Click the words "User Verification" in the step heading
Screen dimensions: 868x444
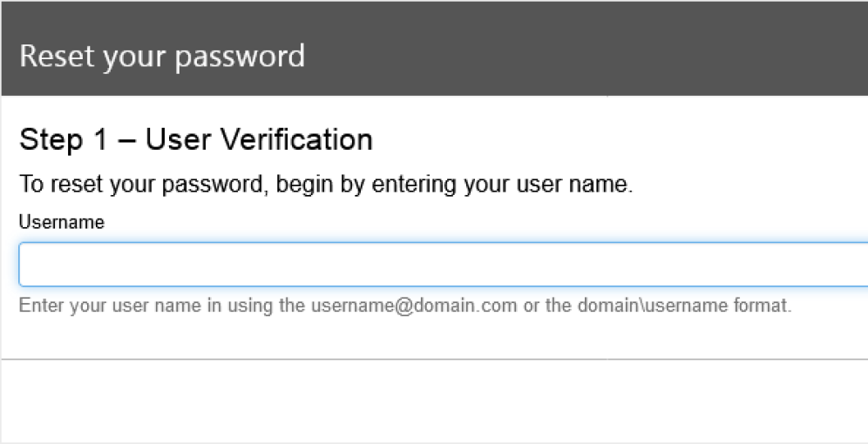259,139
